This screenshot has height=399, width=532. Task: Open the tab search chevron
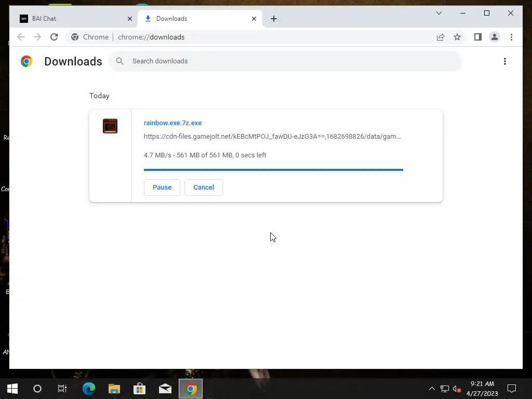[438, 13]
